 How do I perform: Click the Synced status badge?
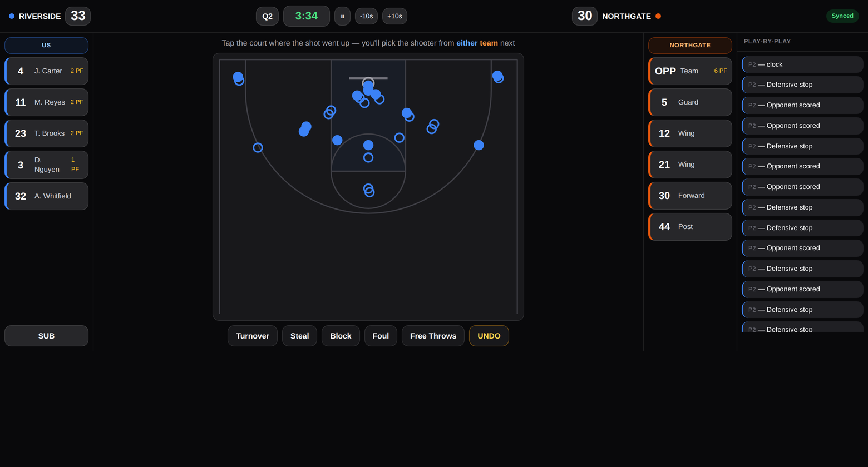842,16
